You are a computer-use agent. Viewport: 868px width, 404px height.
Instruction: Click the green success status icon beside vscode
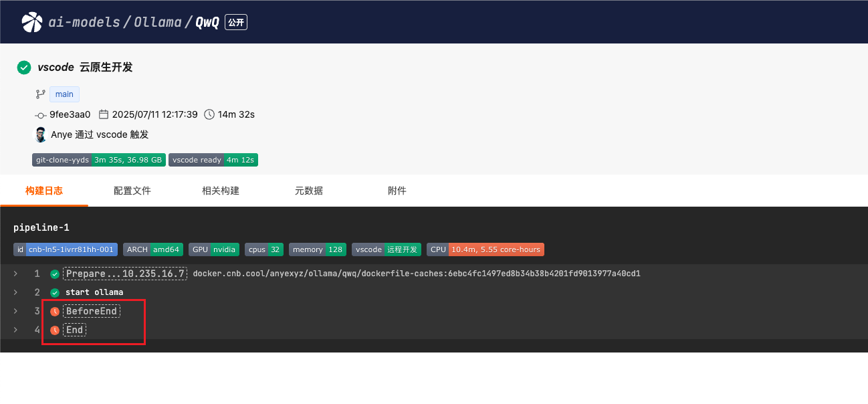[24, 68]
